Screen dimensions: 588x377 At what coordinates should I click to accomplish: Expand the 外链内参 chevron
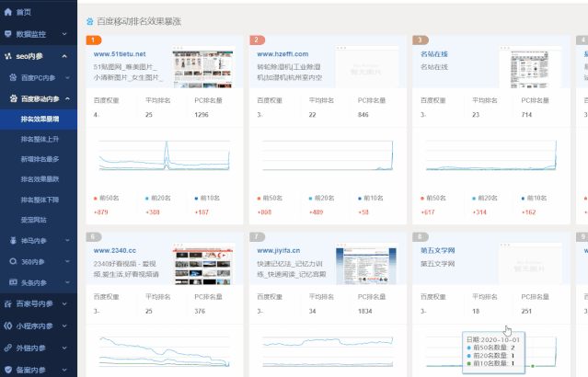click(64, 348)
